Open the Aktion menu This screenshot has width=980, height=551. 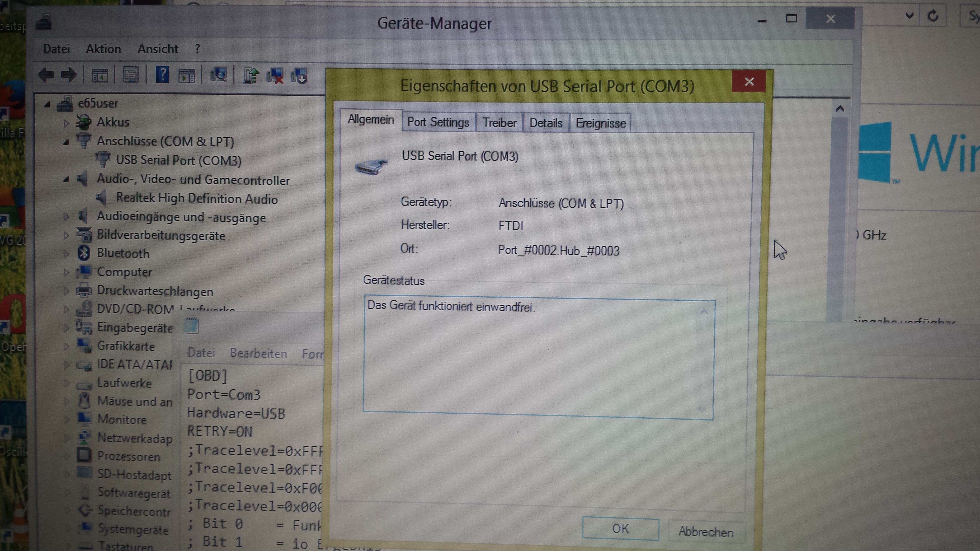[103, 49]
